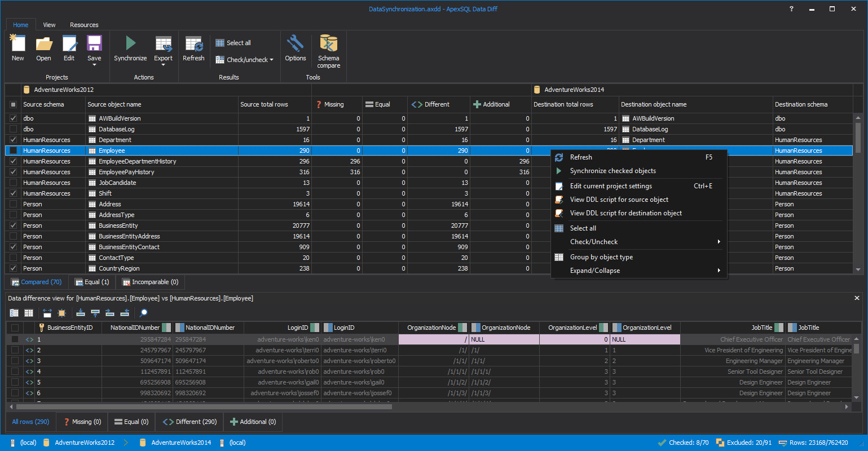This screenshot has width=868, height=451.
Task: Open search magnifier in difference view
Action: [x=144, y=313]
